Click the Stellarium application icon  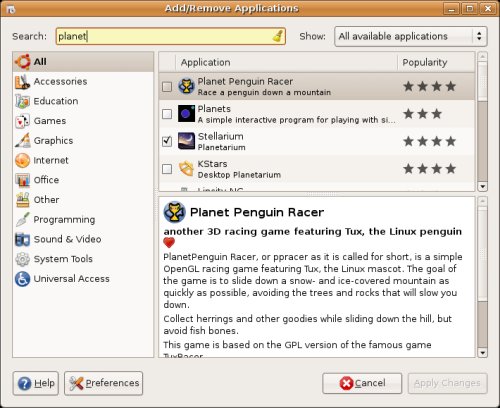(x=186, y=141)
